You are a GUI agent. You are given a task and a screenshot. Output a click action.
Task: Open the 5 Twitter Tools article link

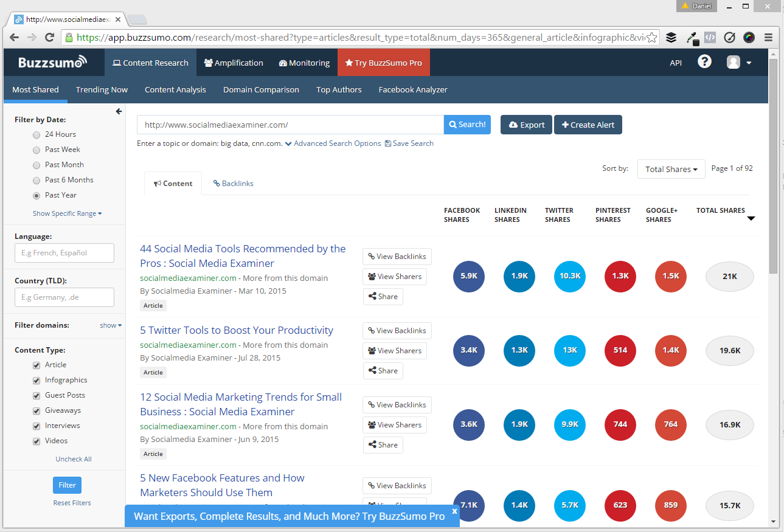(x=237, y=330)
